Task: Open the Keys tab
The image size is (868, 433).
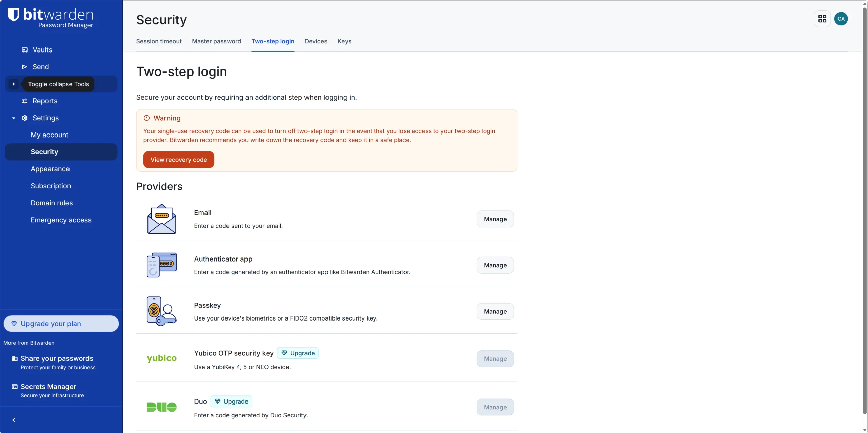Action: click(x=344, y=41)
